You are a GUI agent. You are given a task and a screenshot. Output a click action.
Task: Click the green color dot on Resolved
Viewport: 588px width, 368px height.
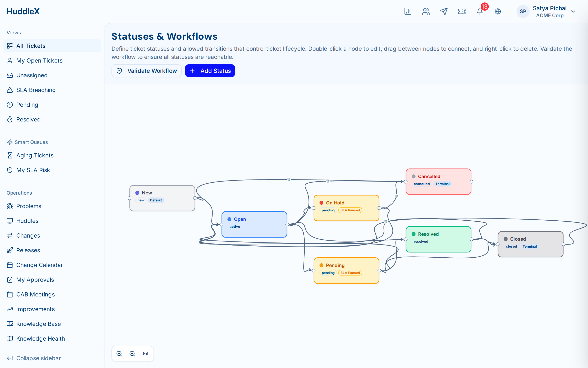click(414, 234)
